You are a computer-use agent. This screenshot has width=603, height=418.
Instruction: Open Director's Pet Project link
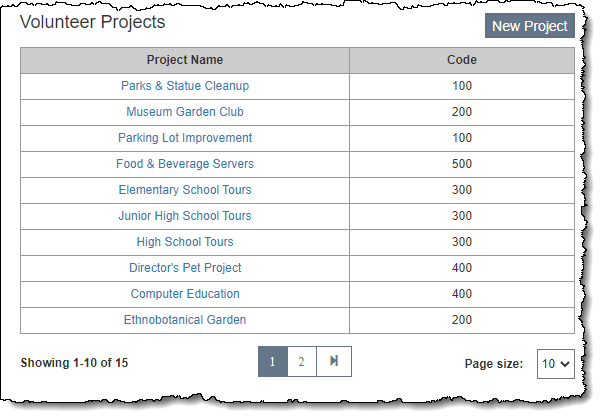185,268
